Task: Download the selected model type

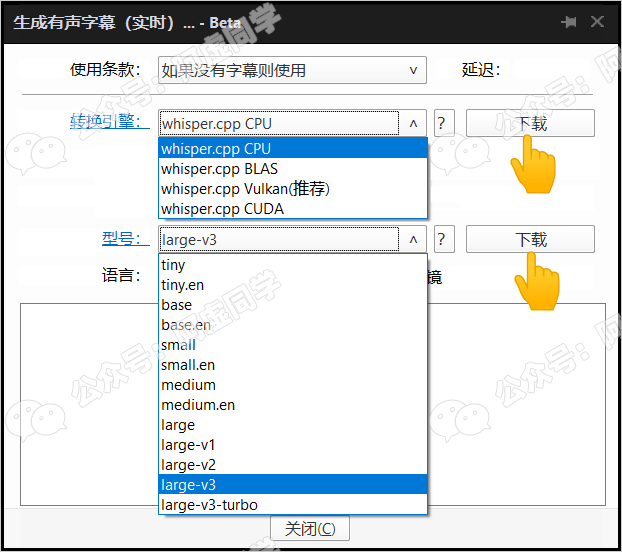Action: click(x=530, y=239)
